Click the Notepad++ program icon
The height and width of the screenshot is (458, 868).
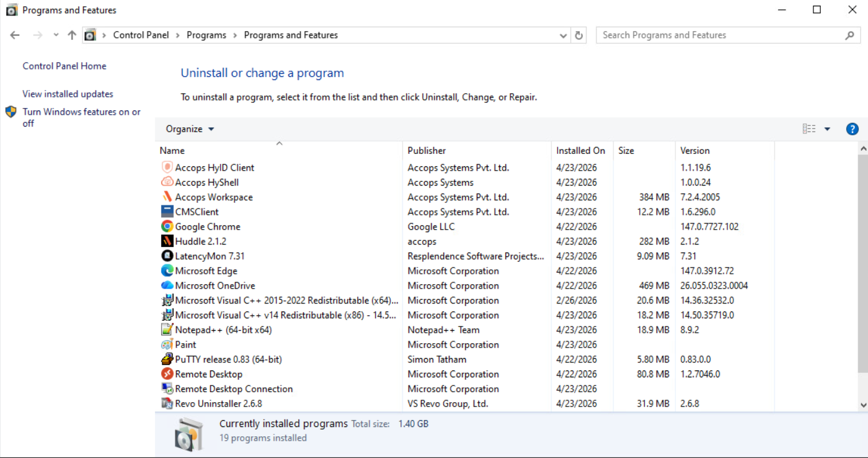(167, 330)
